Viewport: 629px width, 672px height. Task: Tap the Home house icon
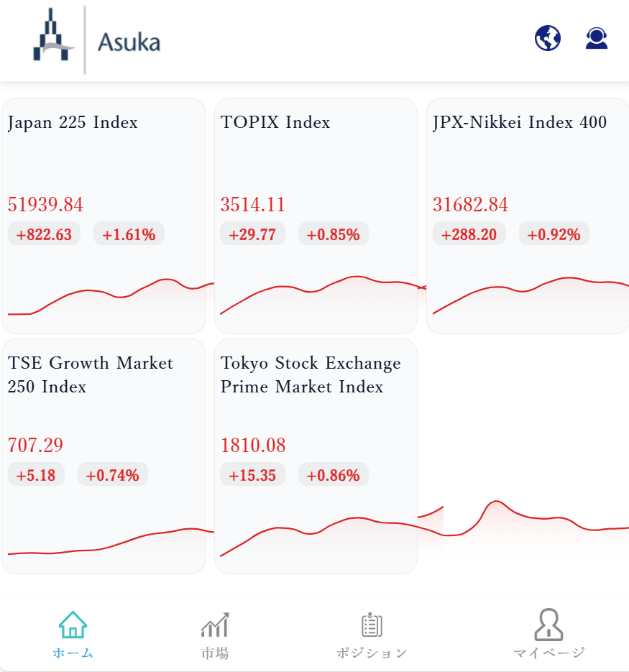(73, 625)
